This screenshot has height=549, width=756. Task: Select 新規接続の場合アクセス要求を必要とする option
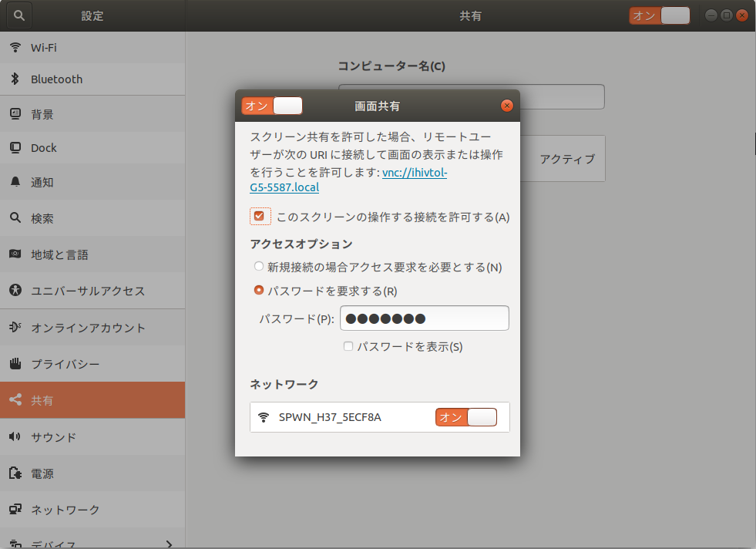tap(258, 266)
